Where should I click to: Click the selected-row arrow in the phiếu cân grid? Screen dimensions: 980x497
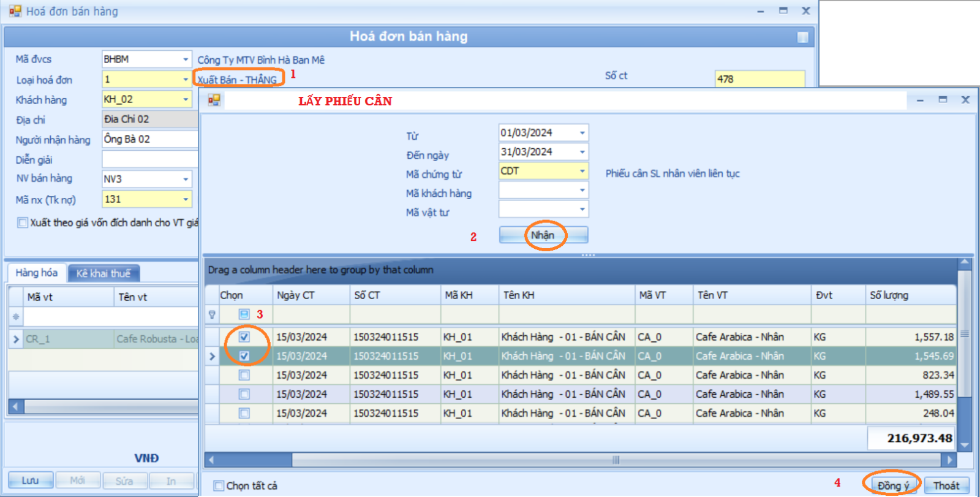point(212,356)
